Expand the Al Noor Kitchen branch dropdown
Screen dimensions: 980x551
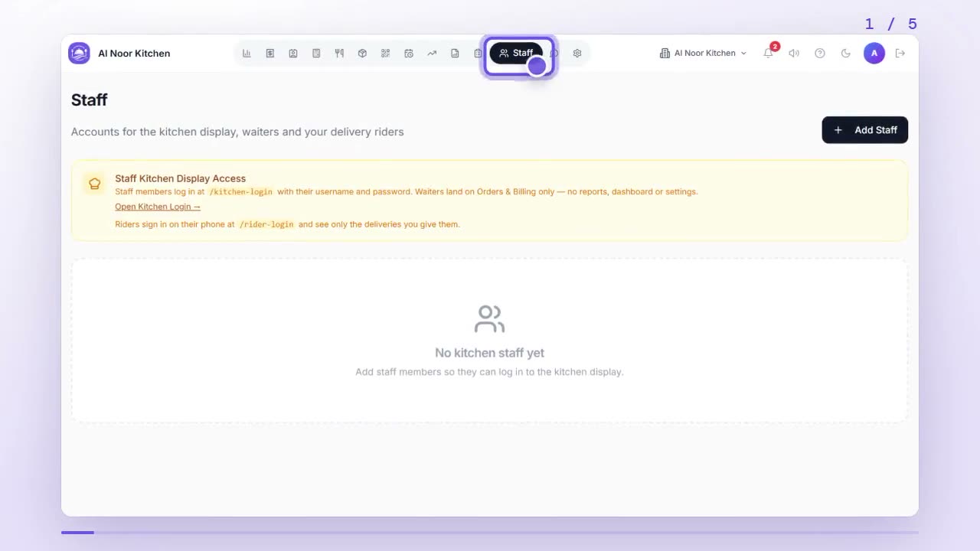coord(703,54)
